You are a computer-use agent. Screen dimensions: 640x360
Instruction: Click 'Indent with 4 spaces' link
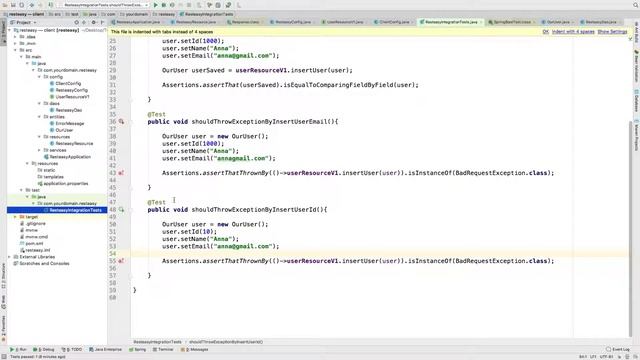click(x=573, y=32)
